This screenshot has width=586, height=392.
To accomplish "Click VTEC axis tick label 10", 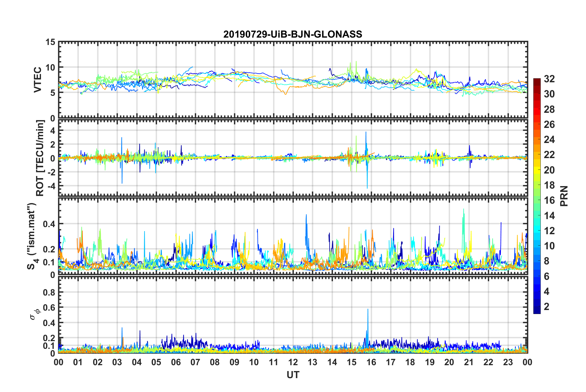I will point(50,67).
